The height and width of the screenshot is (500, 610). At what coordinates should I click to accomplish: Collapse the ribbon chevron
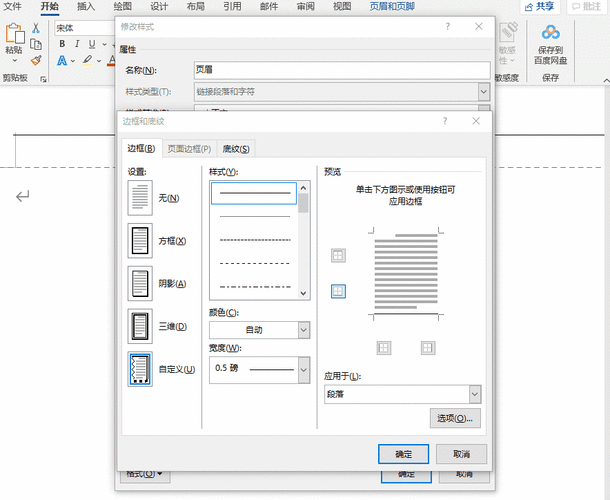606,80
